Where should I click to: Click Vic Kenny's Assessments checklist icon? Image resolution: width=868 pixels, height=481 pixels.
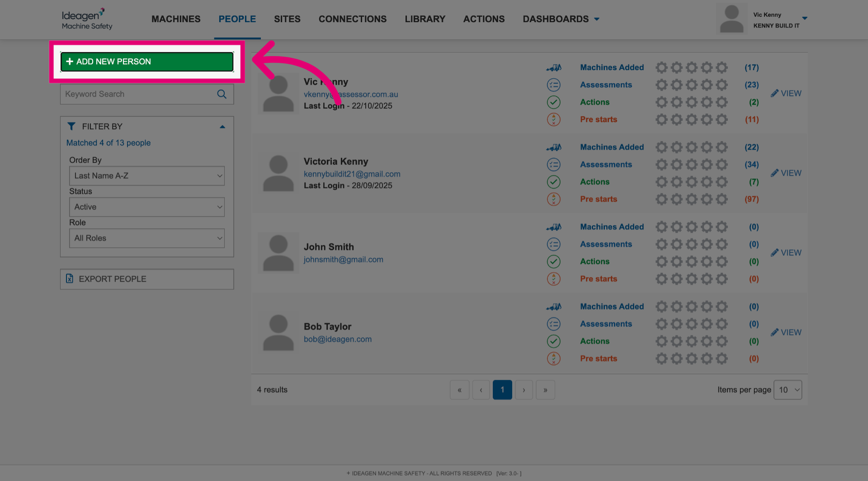pyautogui.click(x=554, y=85)
